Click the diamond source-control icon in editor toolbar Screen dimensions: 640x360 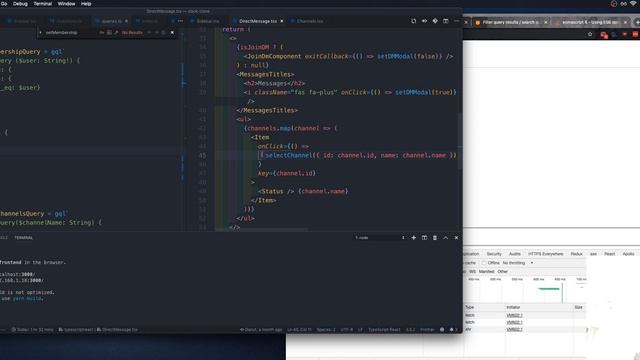tap(435, 21)
